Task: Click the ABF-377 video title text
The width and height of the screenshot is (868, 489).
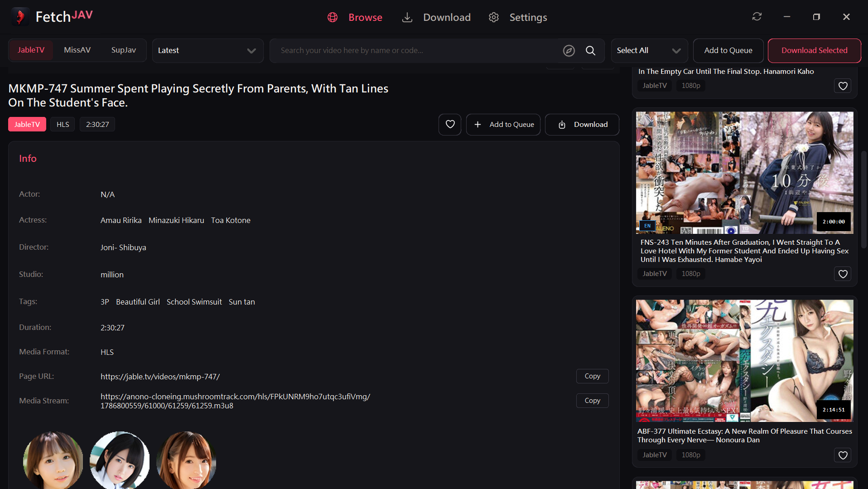Action: pyautogui.click(x=744, y=436)
